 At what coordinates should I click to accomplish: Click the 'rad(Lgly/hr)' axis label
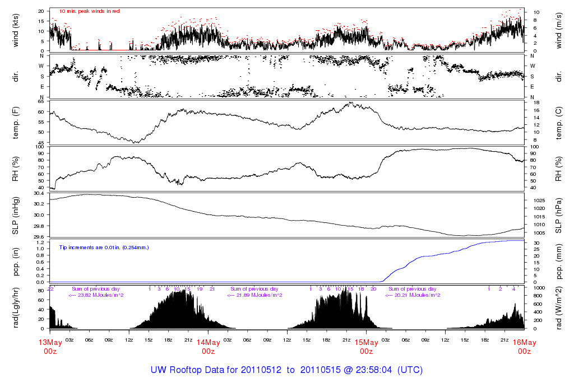tap(16, 308)
